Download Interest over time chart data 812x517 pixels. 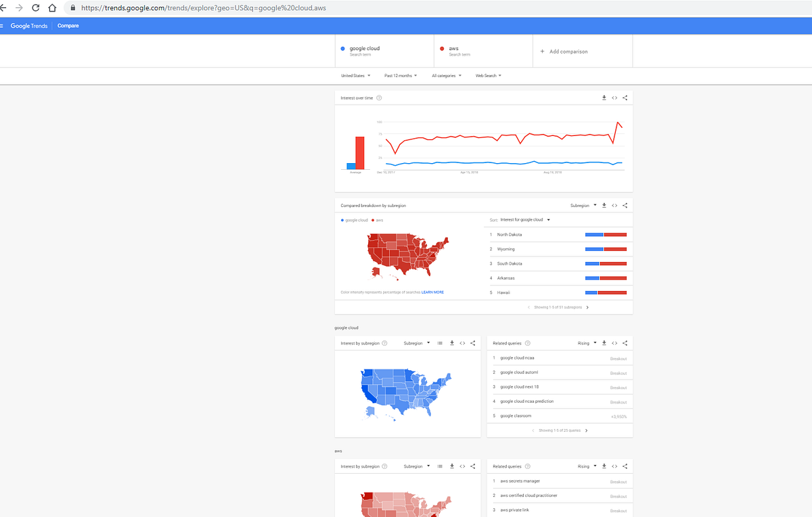point(604,98)
